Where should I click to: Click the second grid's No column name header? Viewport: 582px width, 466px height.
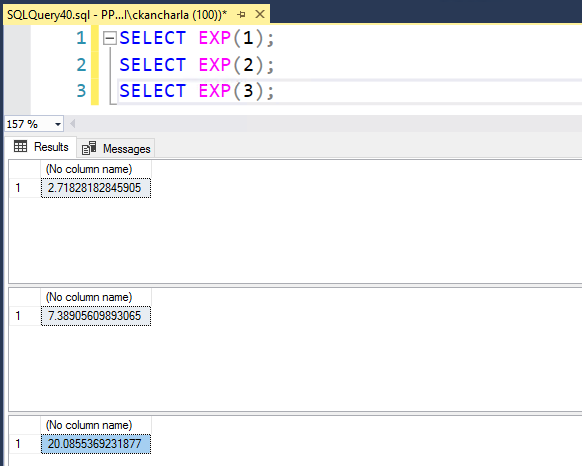[96, 297]
